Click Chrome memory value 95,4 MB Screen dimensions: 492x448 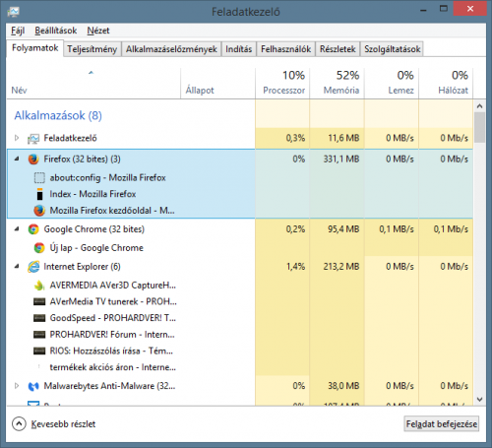tap(343, 229)
